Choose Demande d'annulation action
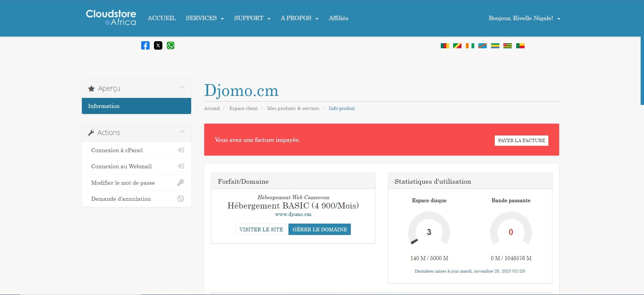This screenshot has height=295, width=644. [137, 199]
